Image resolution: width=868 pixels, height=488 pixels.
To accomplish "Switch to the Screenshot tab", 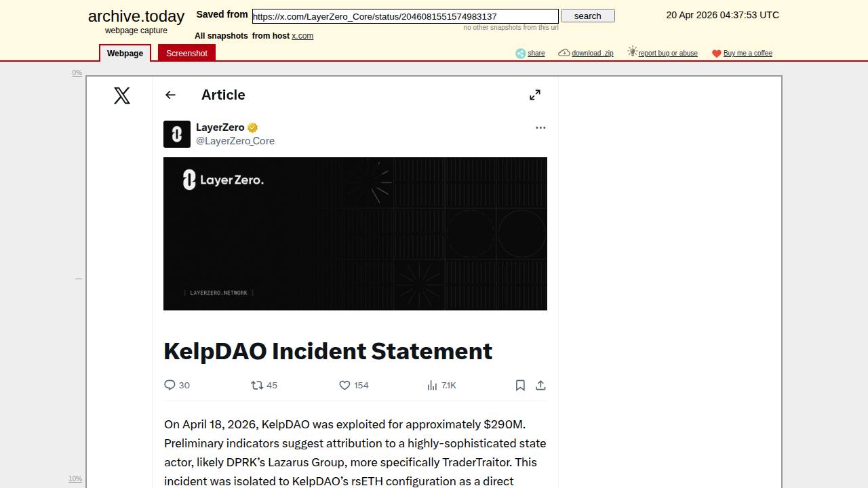I will pos(186,54).
